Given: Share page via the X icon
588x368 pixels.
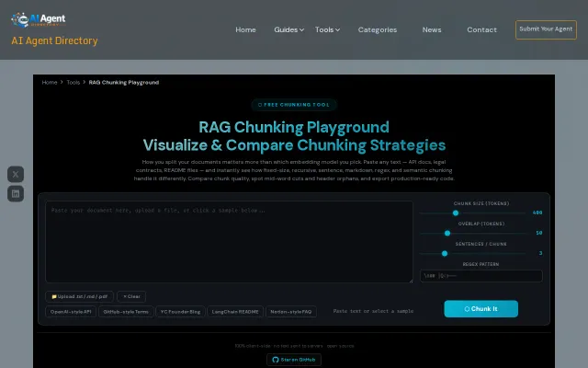Looking at the screenshot, I should (16, 174).
